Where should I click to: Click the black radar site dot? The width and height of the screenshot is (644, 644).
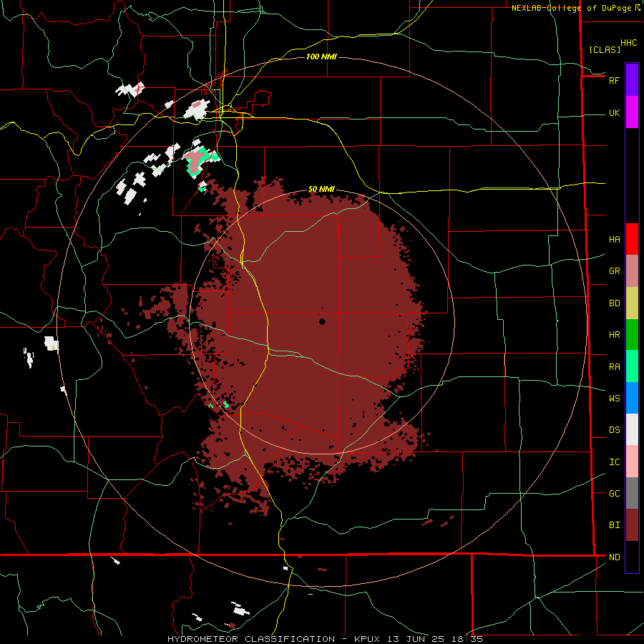pyautogui.click(x=322, y=321)
